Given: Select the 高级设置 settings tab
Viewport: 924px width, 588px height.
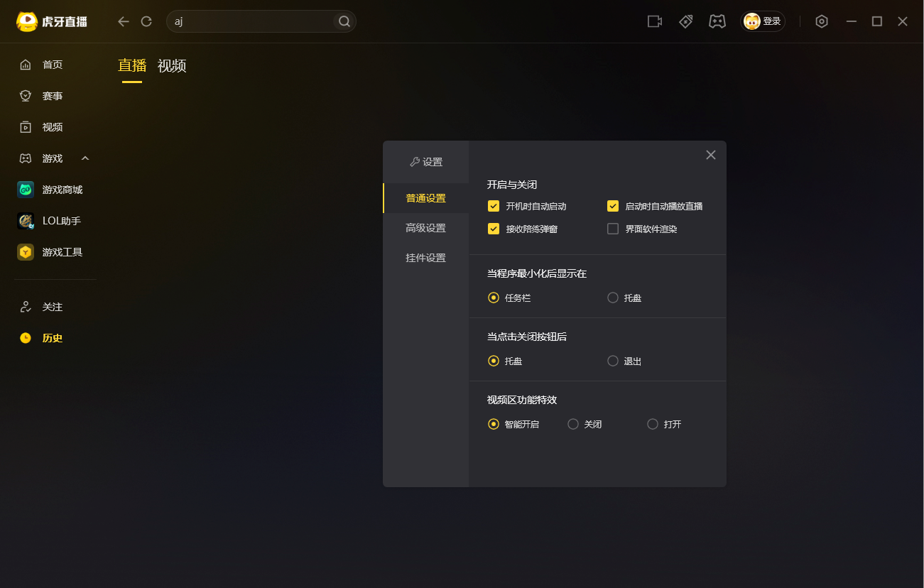Looking at the screenshot, I should tap(426, 228).
